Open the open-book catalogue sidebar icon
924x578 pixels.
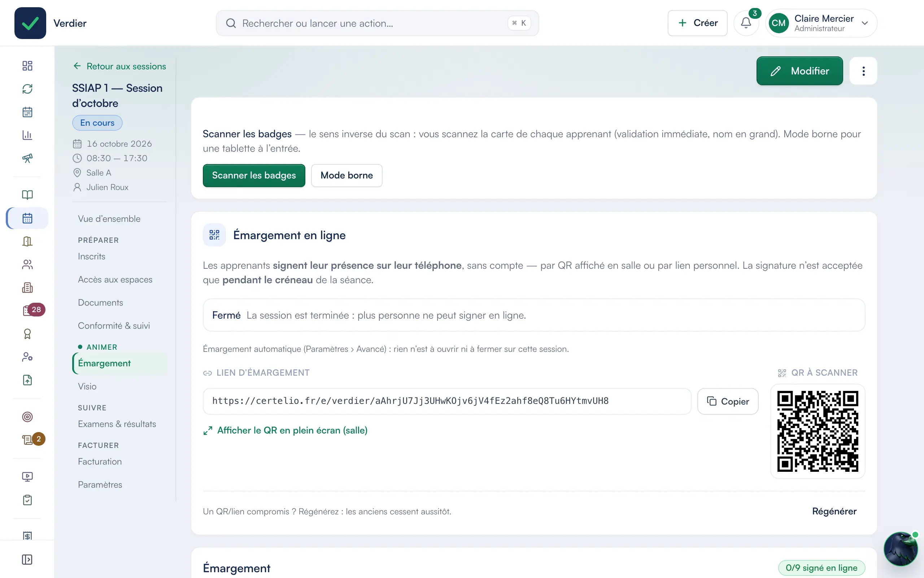point(27,195)
